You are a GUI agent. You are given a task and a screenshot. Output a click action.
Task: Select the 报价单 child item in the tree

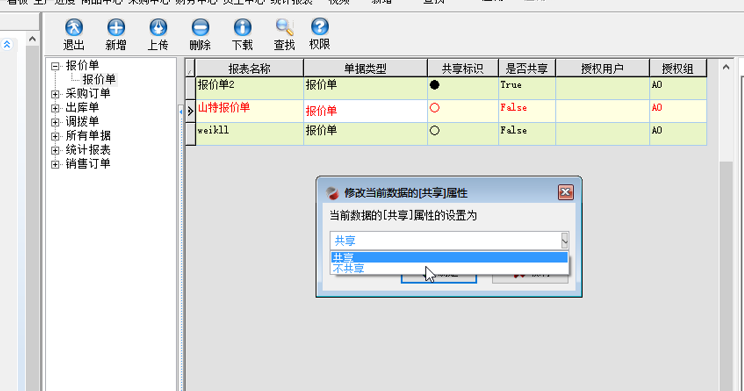[99, 79]
